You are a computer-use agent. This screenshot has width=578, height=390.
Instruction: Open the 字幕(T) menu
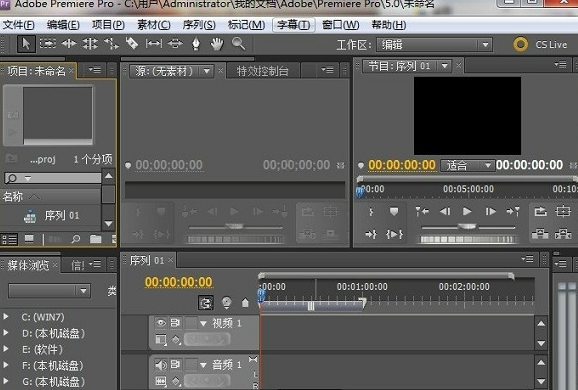pyautogui.click(x=293, y=25)
